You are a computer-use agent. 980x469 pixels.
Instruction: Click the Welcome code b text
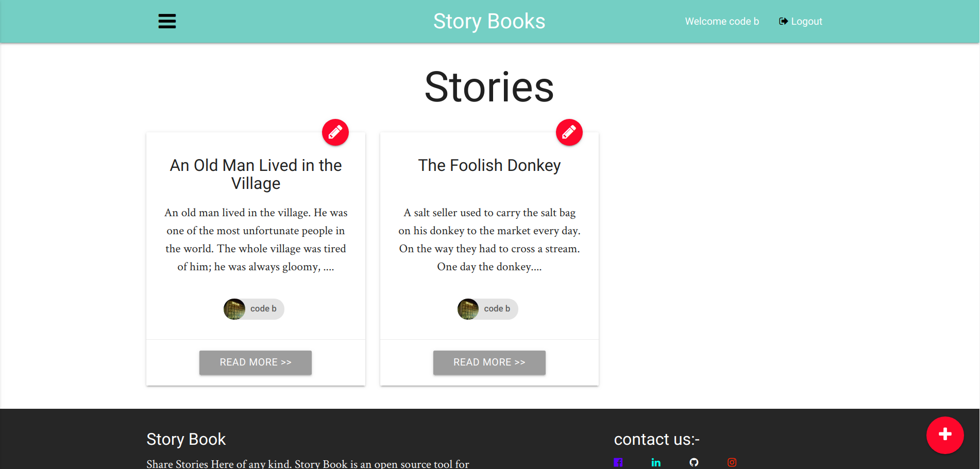click(x=721, y=21)
